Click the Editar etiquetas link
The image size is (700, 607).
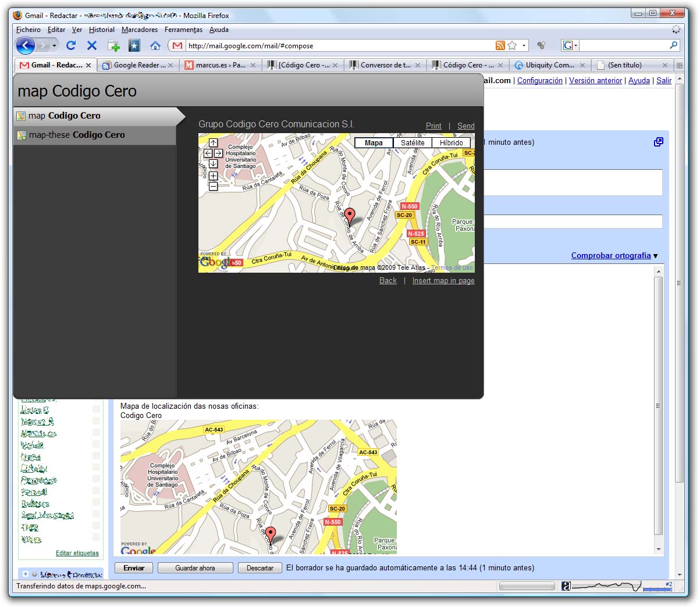[x=77, y=554]
